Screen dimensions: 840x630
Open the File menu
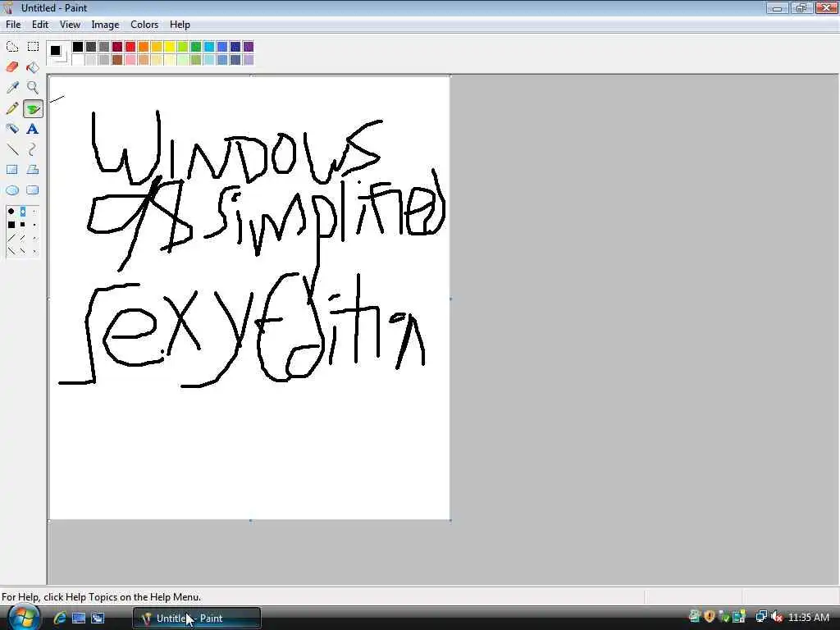[13, 25]
